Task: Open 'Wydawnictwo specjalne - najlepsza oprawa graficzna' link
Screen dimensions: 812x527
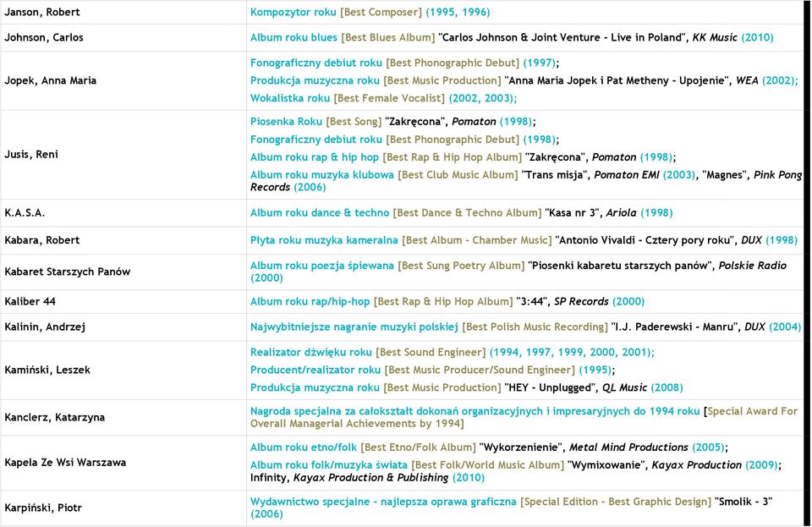Action: pyautogui.click(x=383, y=502)
